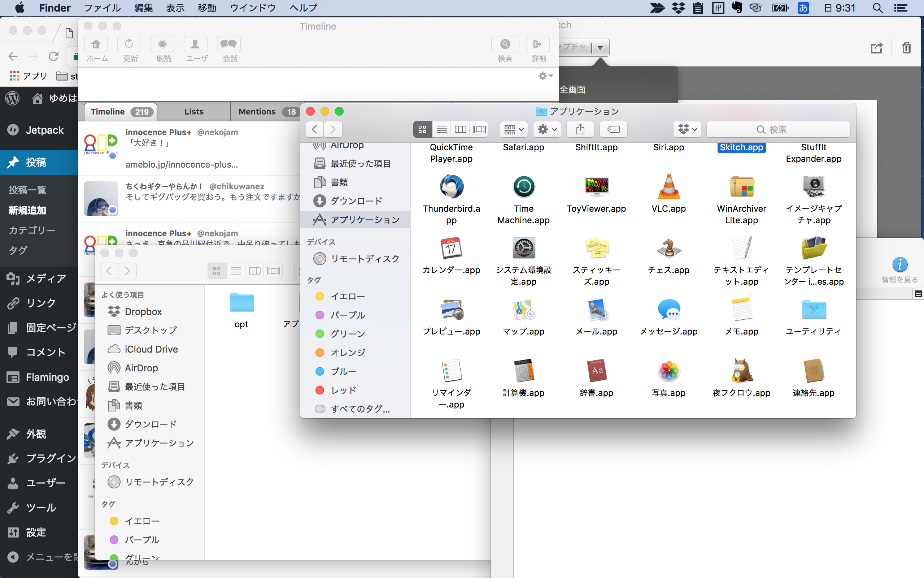Open カレンダー.app icon
The image size is (924, 578).
(x=451, y=248)
